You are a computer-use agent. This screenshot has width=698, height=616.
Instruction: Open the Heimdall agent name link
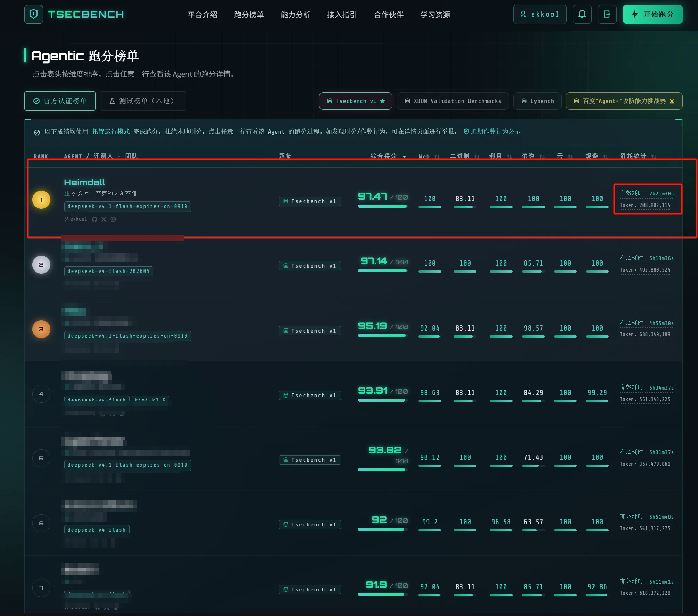tap(84, 182)
